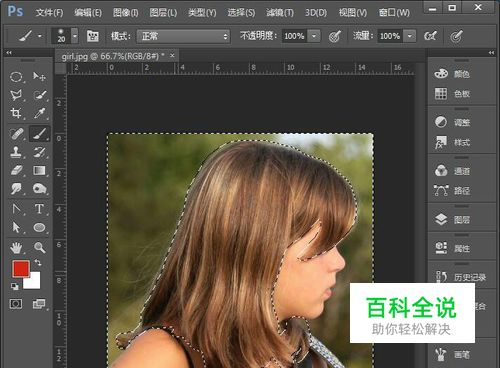Reset default foreground and background colors
The width and height of the screenshot is (500, 368).
tap(15, 286)
